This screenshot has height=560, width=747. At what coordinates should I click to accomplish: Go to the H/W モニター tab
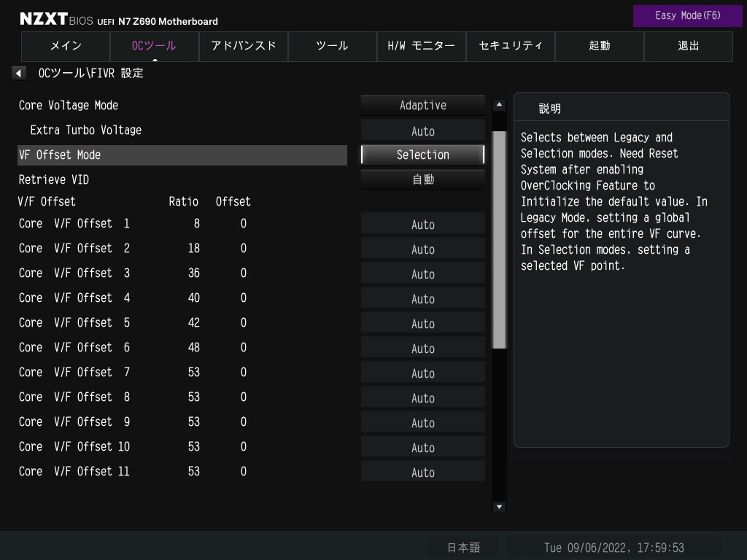pyautogui.click(x=421, y=46)
